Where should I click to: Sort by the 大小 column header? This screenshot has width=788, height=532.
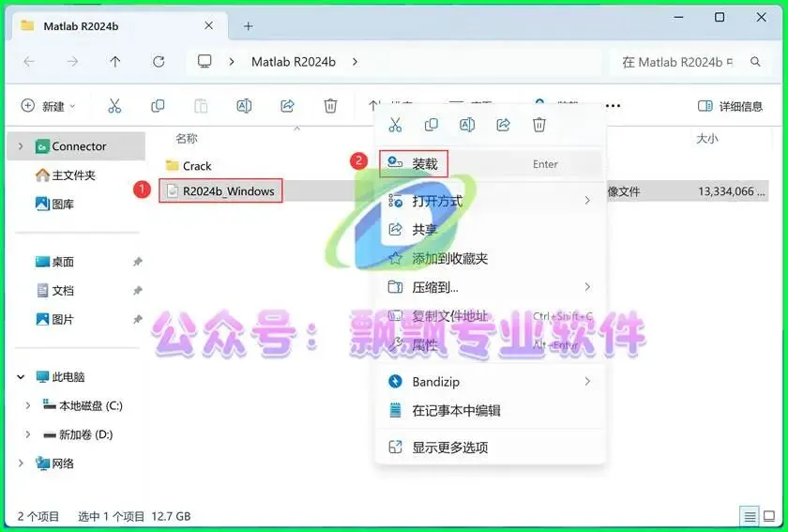click(x=706, y=138)
